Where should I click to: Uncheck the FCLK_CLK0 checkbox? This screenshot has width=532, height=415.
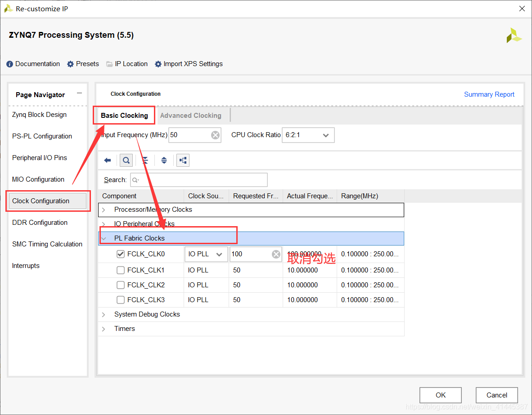click(x=121, y=254)
